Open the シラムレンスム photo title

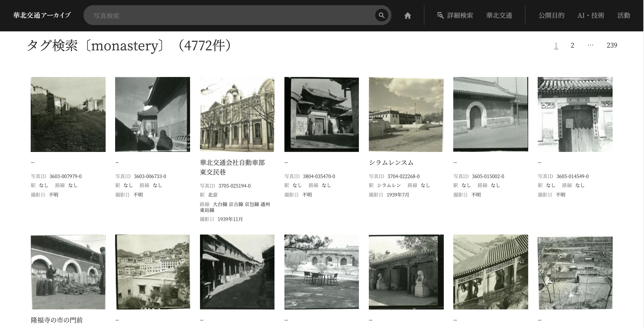coord(391,163)
